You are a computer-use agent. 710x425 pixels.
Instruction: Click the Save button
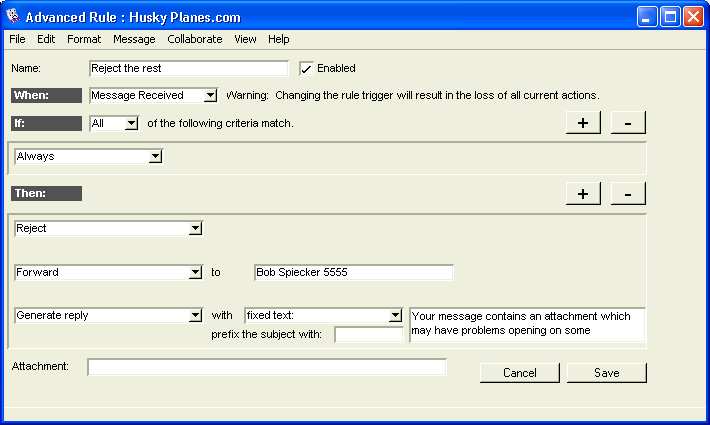[607, 373]
